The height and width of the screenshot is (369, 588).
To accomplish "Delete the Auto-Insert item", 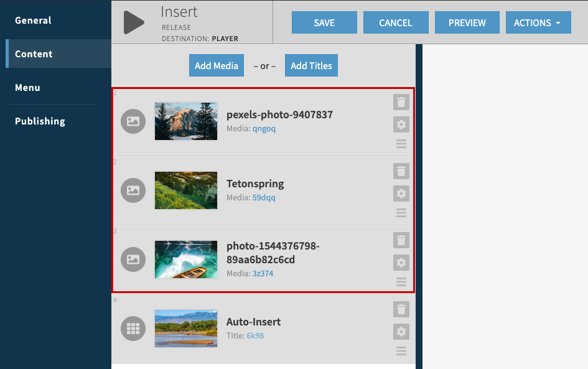I will (401, 309).
